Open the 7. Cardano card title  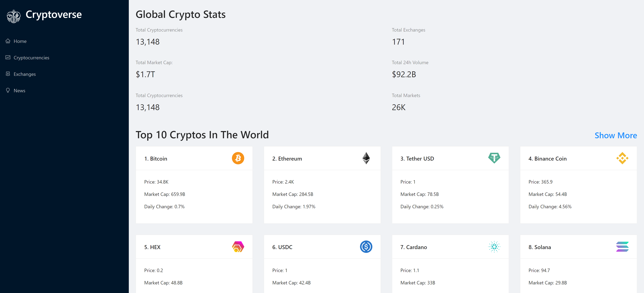413,247
